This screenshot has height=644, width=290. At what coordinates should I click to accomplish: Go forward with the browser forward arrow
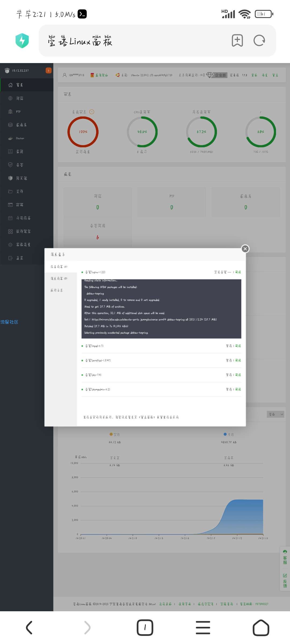87,628
